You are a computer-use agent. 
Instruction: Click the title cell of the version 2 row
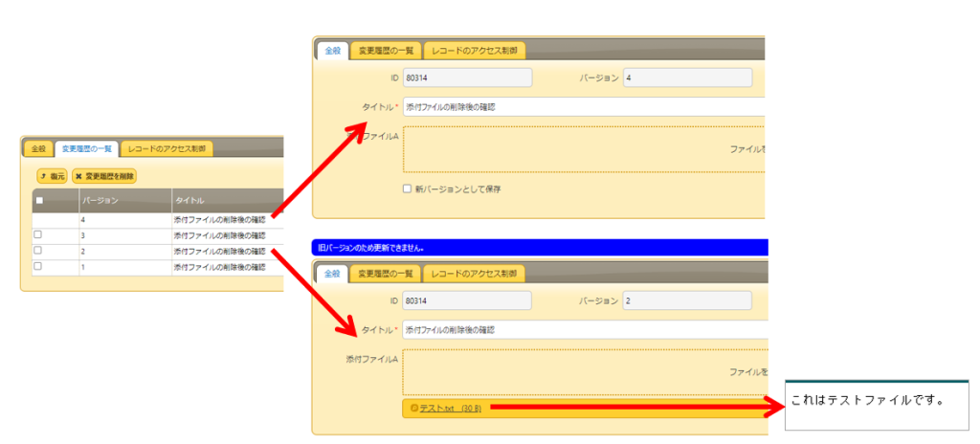point(228,252)
